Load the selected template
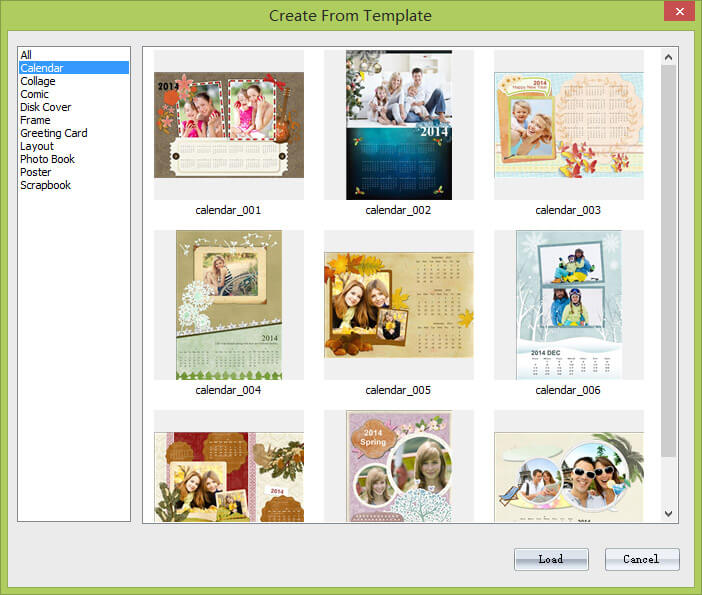Viewport: 702px width, 595px height. 551,559
